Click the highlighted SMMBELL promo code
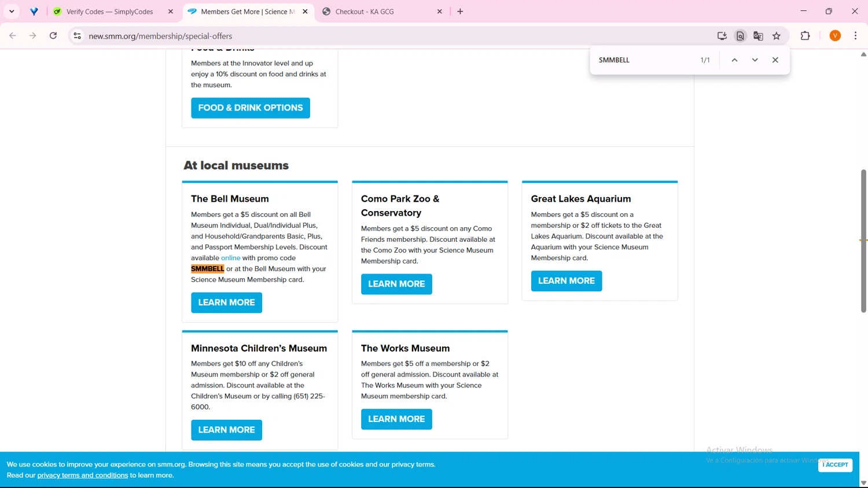This screenshot has width=868, height=488. pyautogui.click(x=207, y=269)
